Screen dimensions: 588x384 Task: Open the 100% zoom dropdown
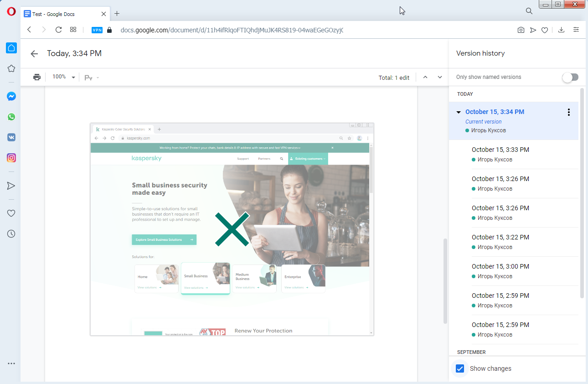(63, 77)
